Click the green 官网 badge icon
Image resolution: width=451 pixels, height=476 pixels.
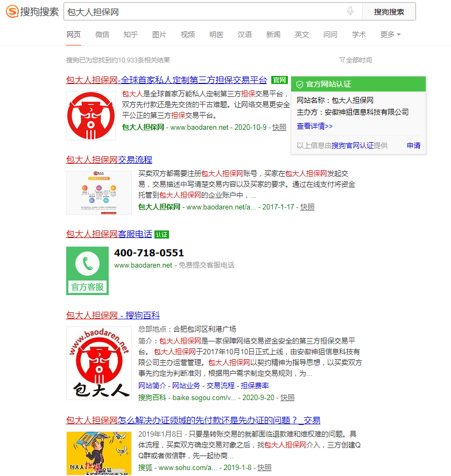point(279,80)
